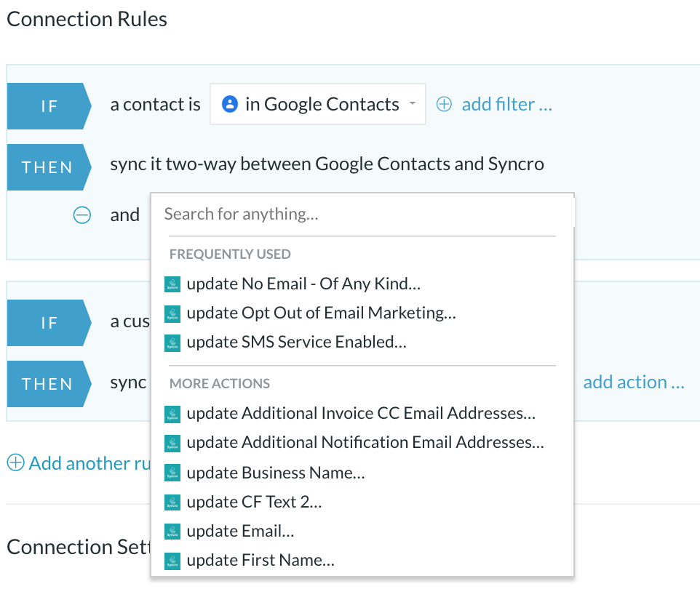Click Syncro icon next to 'update Email'

click(x=172, y=532)
